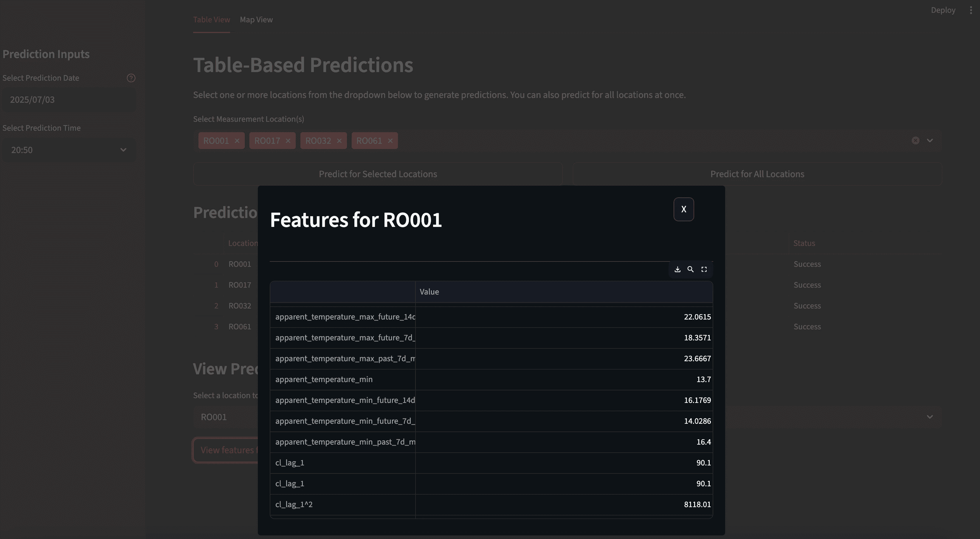Select the apparent_temperature_min row value 13.7
The width and height of the screenshot is (980, 539).
click(x=703, y=379)
